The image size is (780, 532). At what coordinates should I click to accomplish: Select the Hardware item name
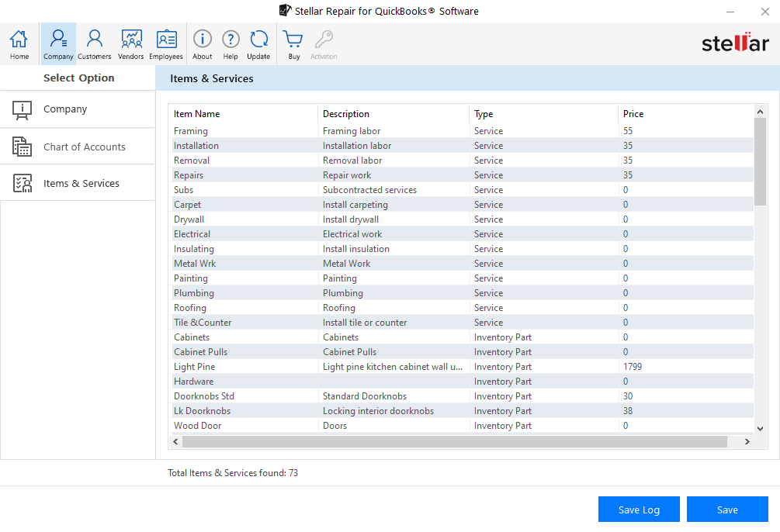pyautogui.click(x=193, y=382)
